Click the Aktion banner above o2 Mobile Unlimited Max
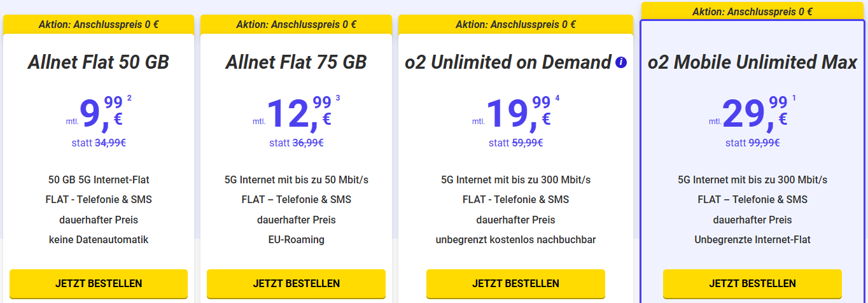The image size is (868, 303). click(x=753, y=11)
